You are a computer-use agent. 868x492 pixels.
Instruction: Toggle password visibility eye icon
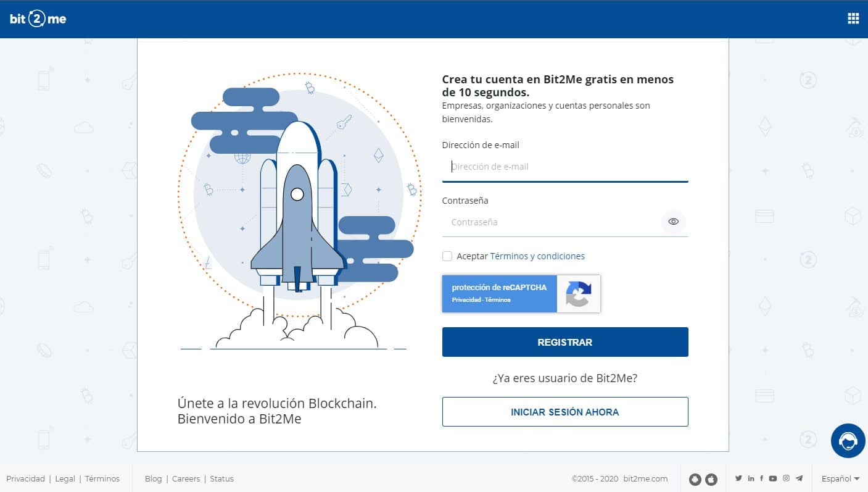click(x=673, y=222)
